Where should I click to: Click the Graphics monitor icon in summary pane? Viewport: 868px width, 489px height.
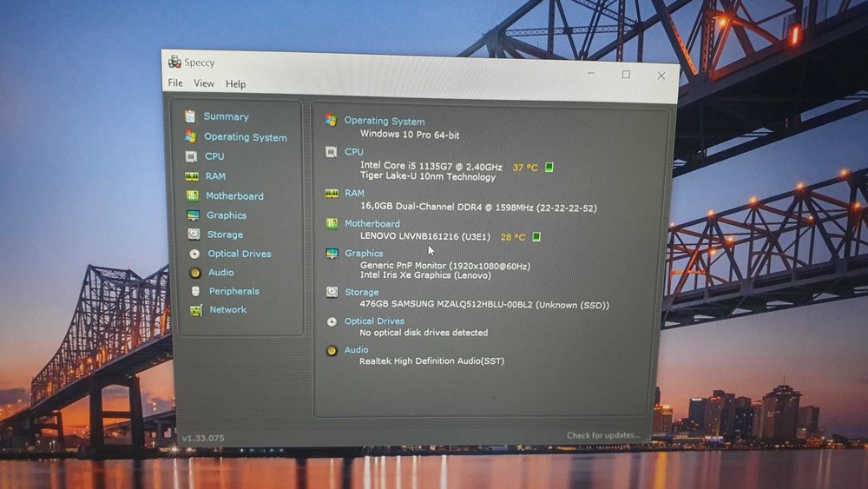click(332, 254)
